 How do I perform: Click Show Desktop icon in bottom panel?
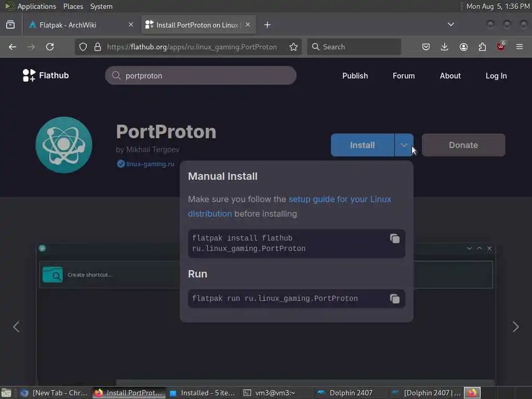6,393
